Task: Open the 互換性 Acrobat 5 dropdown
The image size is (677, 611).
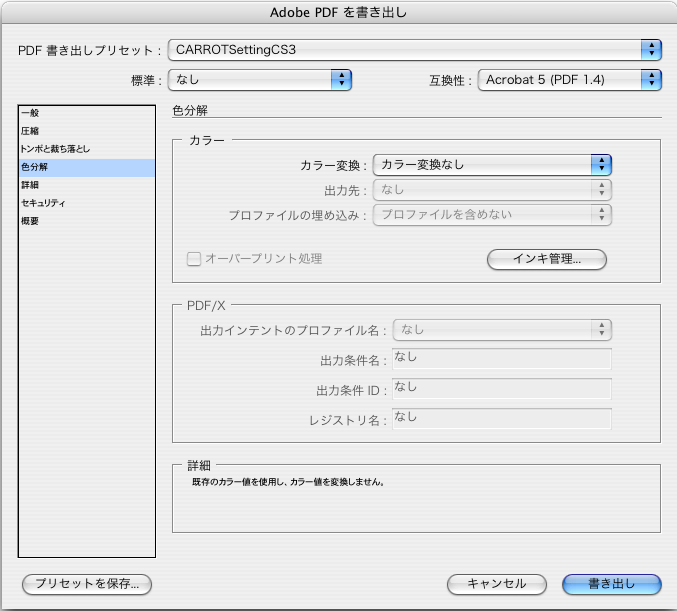Action: click(x=569, y=80)
